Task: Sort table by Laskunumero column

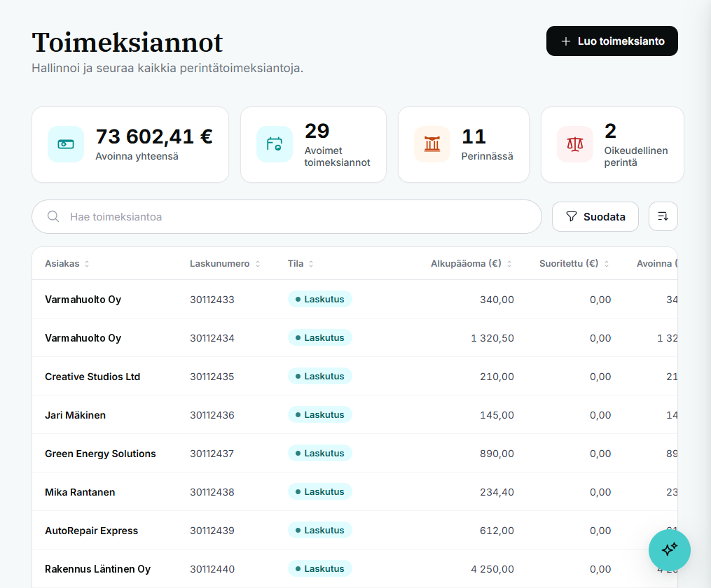Action: (224, 264)
